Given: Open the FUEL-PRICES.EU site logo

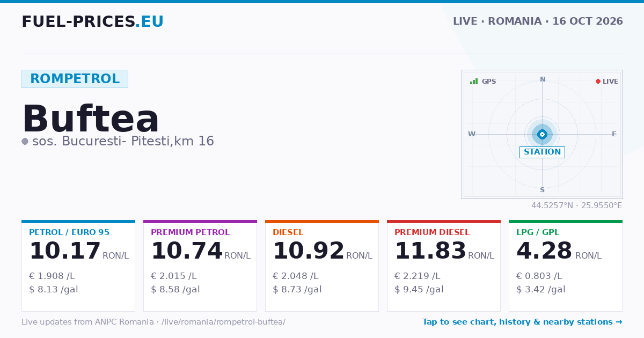Looking at the screenshot, I should (93, 21).
